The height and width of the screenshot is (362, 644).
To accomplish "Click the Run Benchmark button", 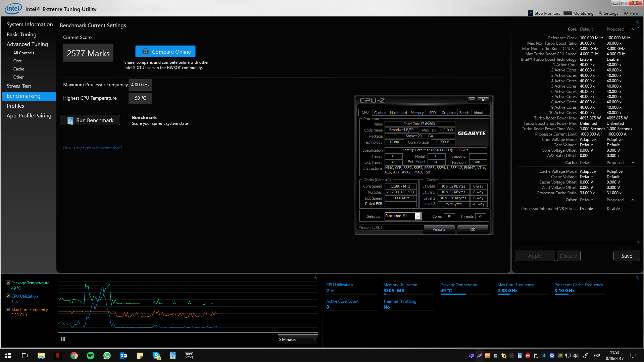I will pyautogui.click(x=90, y=120).
